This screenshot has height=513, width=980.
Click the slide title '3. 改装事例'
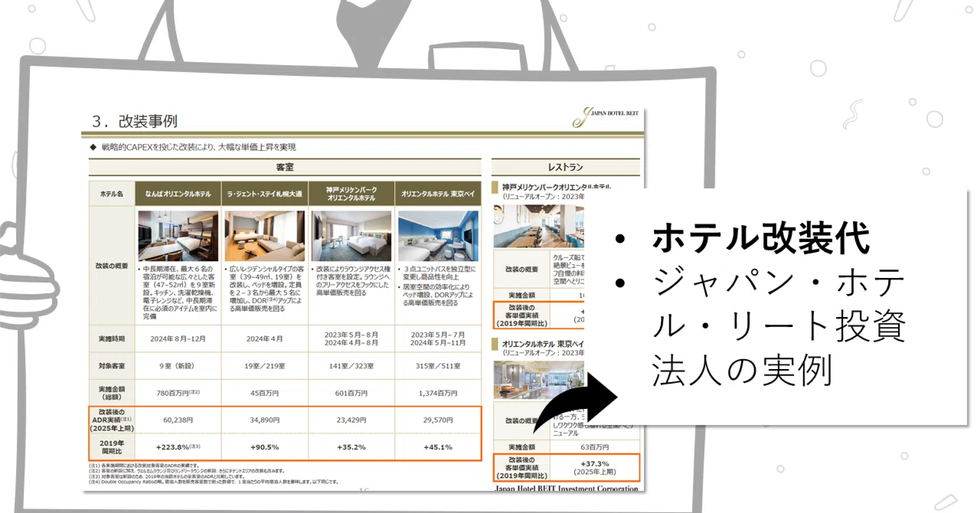click(x=134, y=121)
